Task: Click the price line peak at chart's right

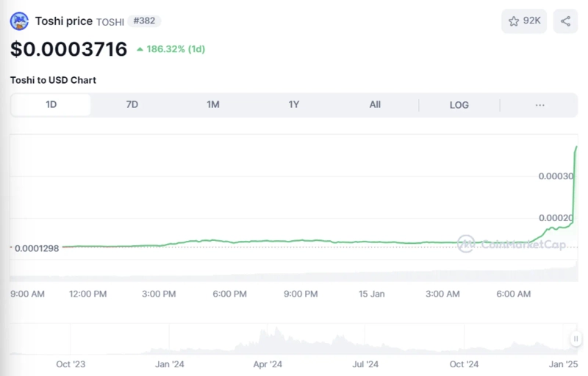Action: (x=576, y=147)
